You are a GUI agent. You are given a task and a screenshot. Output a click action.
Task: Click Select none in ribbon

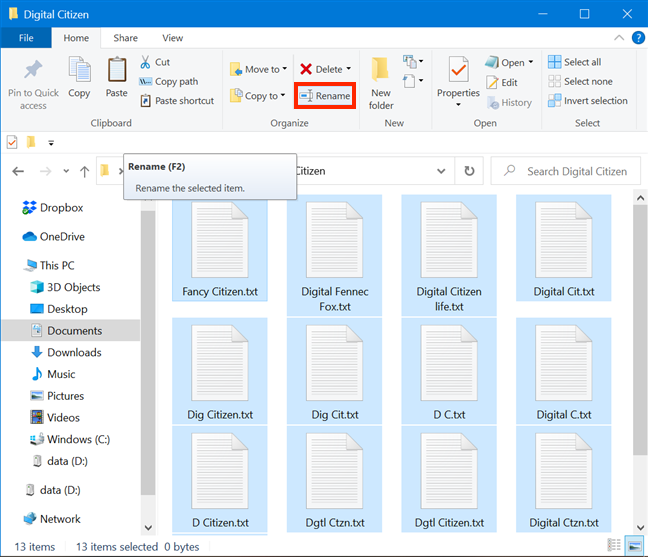[x=580, y=81]
